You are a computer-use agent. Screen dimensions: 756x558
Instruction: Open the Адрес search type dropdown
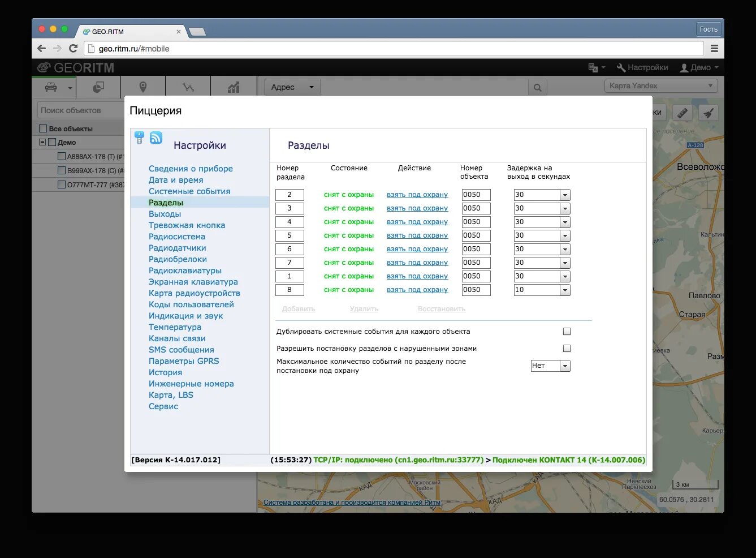pos(292,87)
